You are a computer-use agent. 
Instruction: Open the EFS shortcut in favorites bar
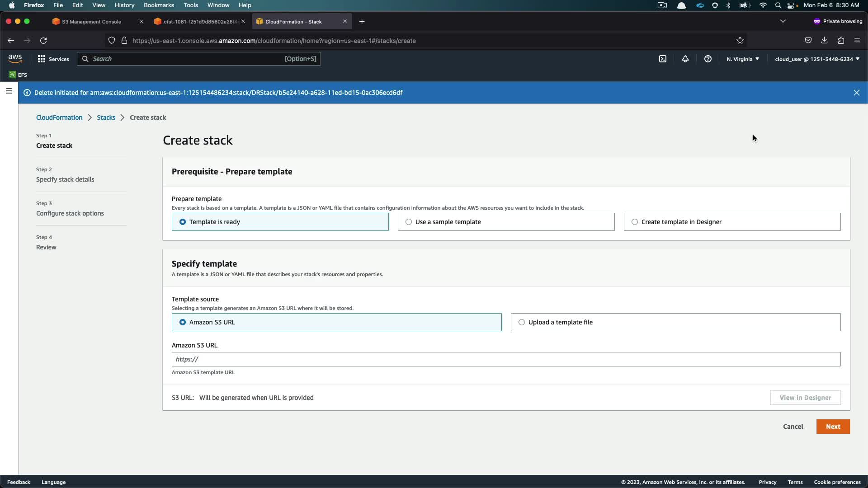[x=18, y=75]
